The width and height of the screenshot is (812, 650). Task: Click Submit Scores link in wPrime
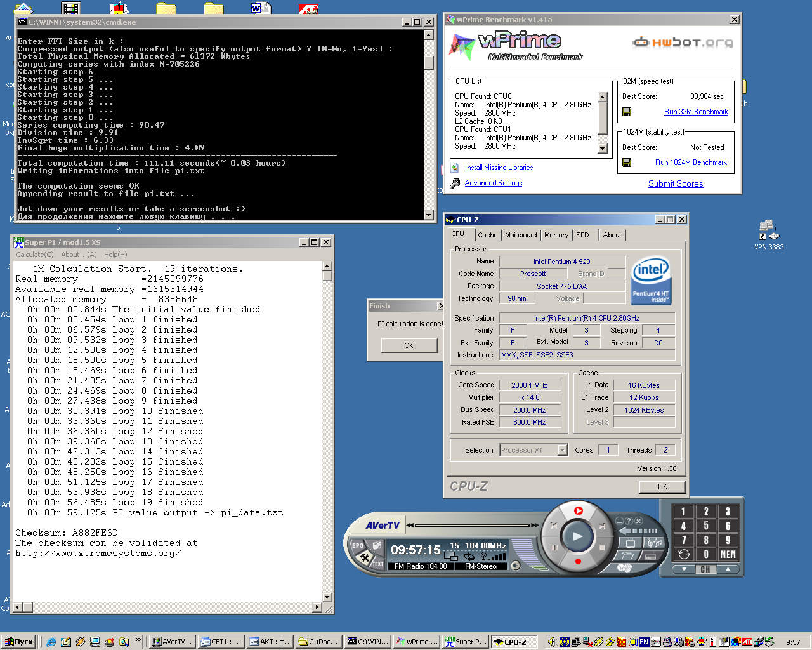676,183
